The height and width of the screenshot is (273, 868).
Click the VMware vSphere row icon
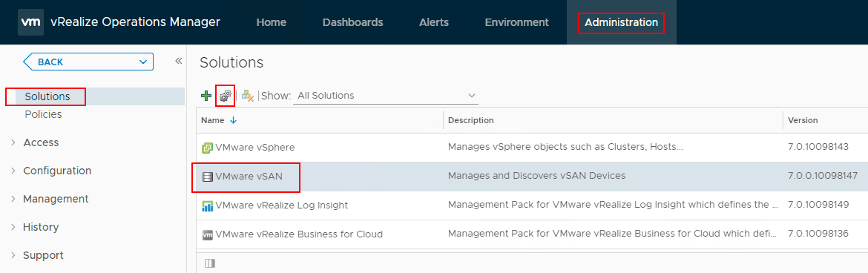(207, 148)
